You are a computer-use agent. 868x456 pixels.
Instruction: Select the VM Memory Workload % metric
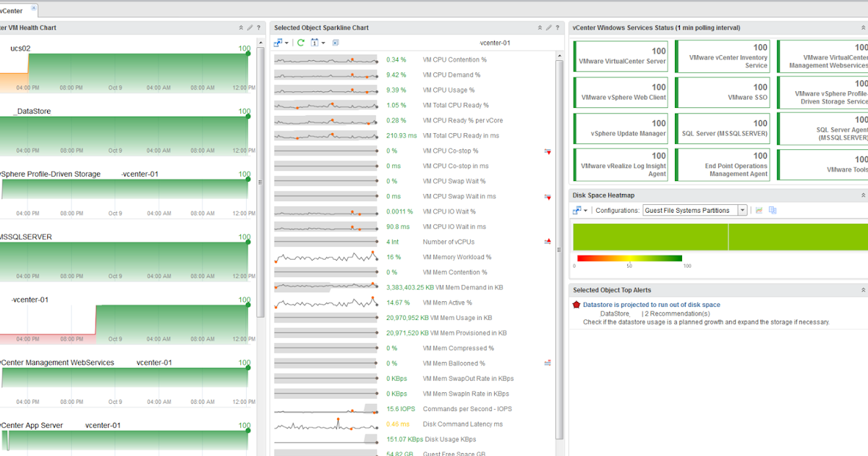point(457,257)
